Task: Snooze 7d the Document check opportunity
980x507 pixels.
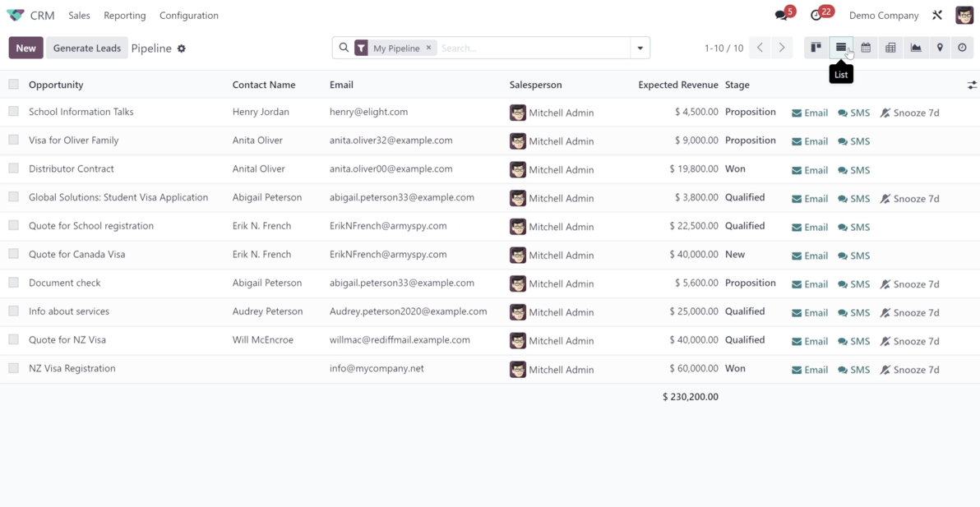Action: (x=909, y=284)
